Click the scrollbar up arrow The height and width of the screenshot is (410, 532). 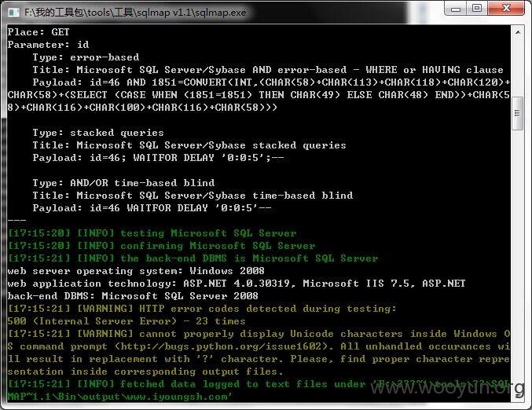point(518,32)
